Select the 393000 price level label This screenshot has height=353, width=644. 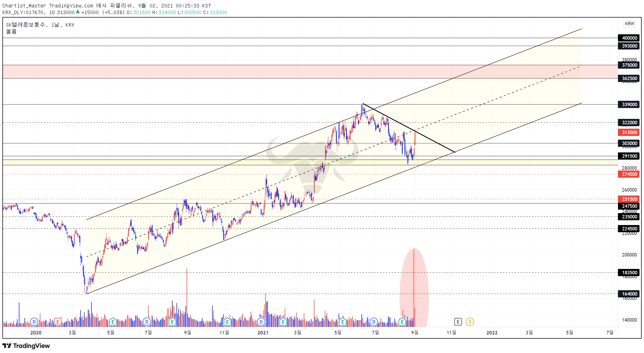click(629, 46)
